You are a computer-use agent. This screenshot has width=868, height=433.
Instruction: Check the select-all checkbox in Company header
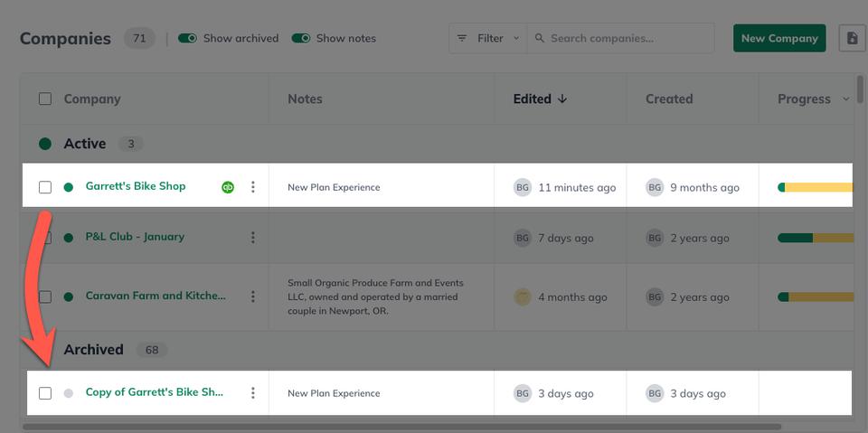tap(45, 99)
